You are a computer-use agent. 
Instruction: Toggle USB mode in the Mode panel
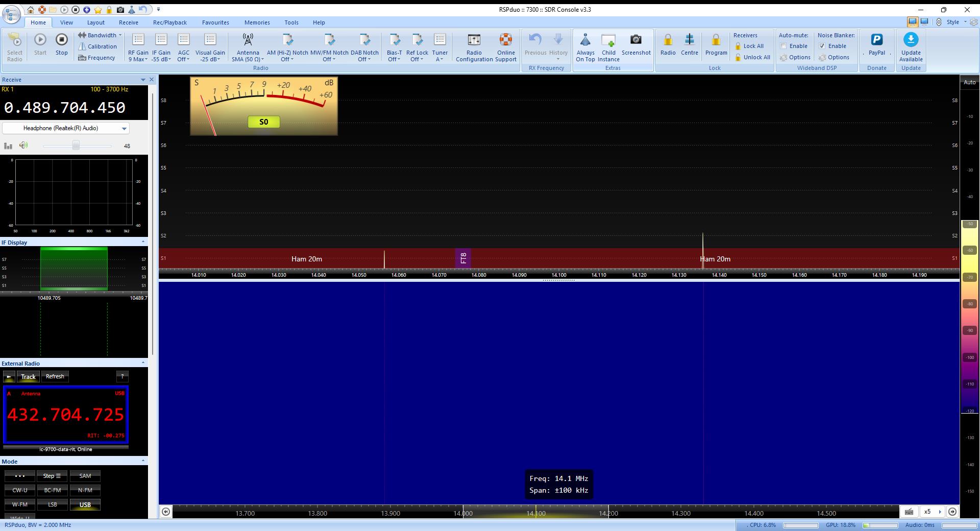[85, 504]
